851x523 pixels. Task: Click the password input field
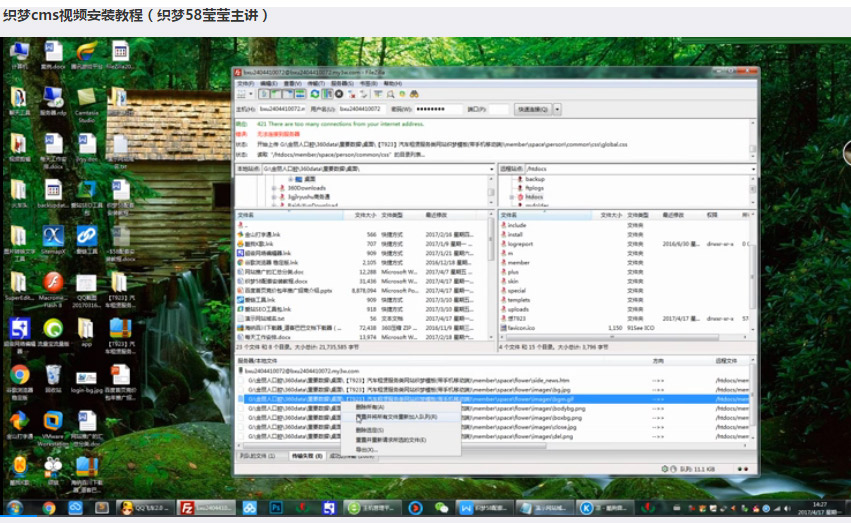pyautogui.click(x=438, y=109)
